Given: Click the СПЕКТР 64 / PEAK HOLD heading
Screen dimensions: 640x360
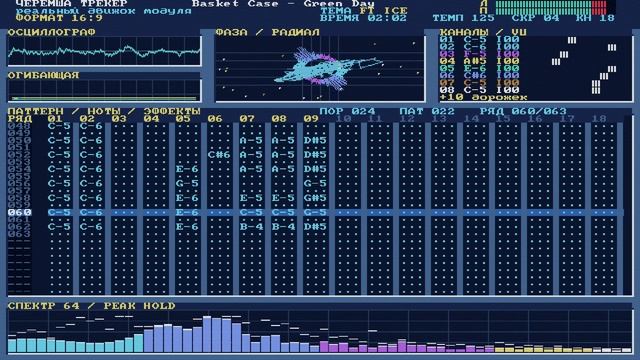Looking at the screenshot, I should pyautogui.click(x=91, y=306).
